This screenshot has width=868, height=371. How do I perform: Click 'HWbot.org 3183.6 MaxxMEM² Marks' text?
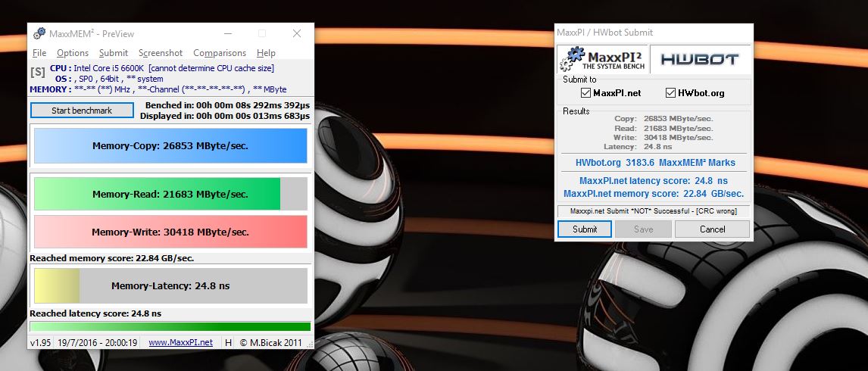click(655, 163)
